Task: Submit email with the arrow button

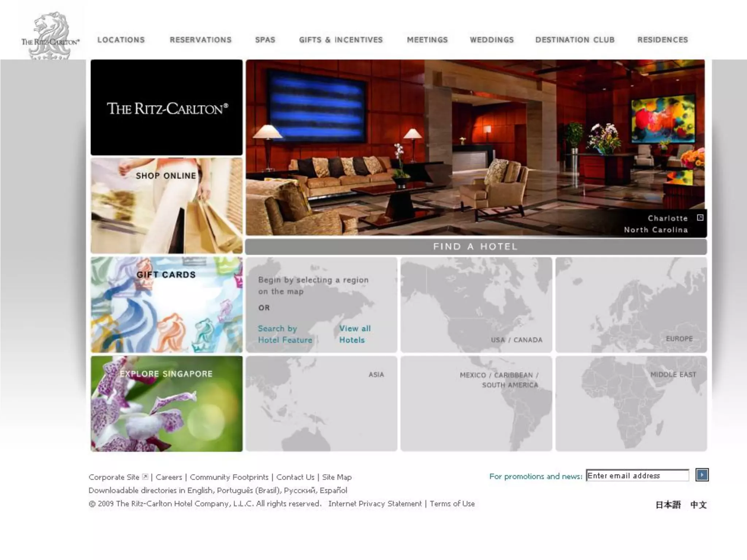Action: 702,475
